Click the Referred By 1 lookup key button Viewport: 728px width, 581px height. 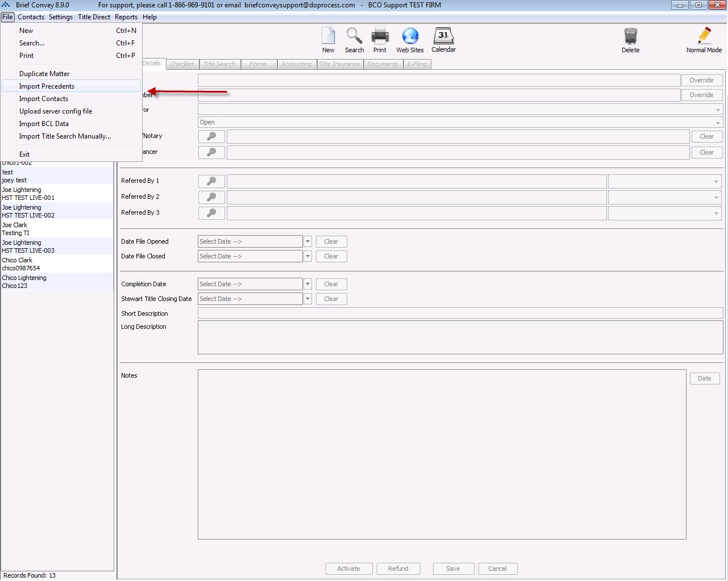coord(211,181)
